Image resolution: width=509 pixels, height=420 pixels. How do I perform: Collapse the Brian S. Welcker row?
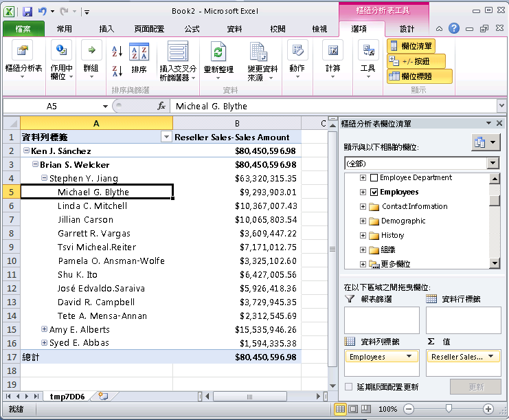click(35, 164)
